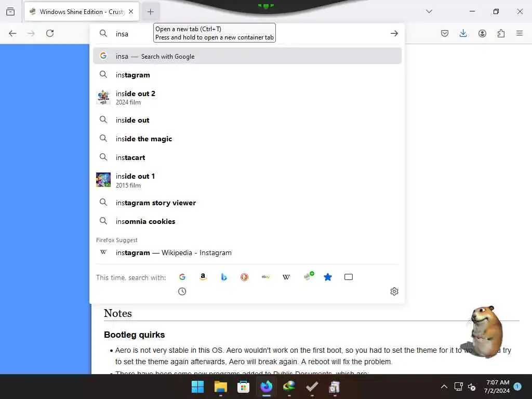This screenshot has width=532, height=399.
Task: Open a new tab with the plus button
Action: click(151, 11)
